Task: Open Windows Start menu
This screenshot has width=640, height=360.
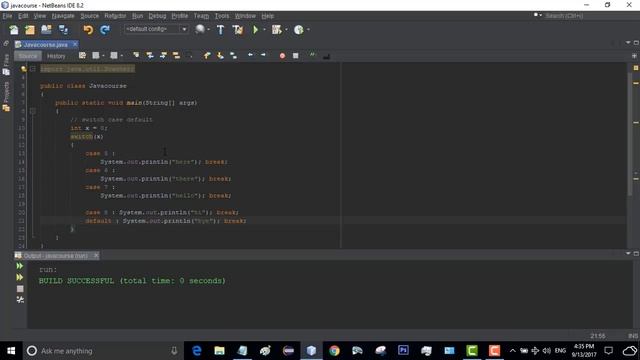Action: pos(11,351)
